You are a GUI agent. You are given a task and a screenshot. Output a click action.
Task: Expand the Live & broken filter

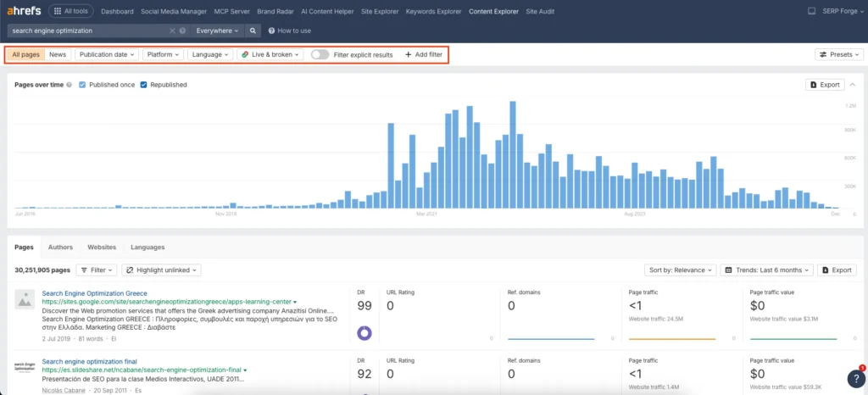270,54
